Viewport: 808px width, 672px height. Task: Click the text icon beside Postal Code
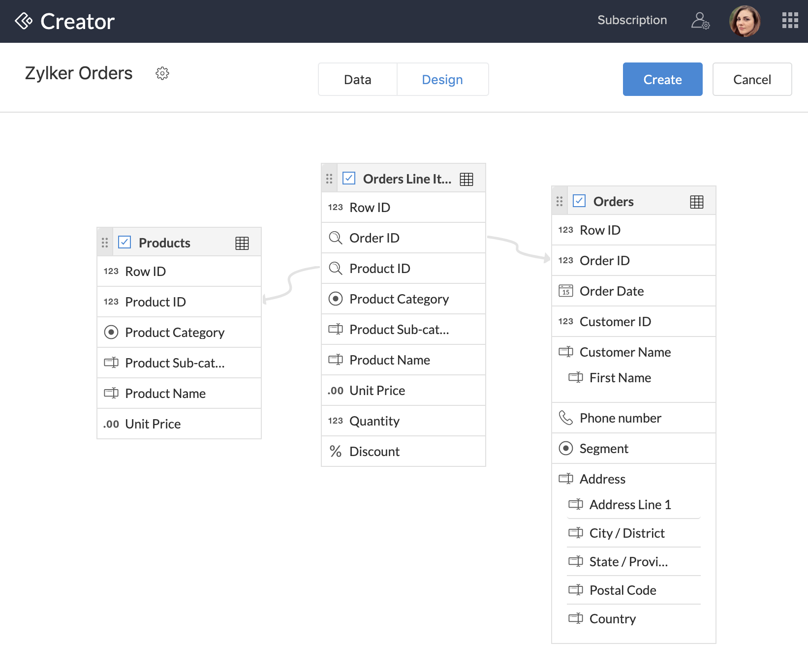click(576, 590)
